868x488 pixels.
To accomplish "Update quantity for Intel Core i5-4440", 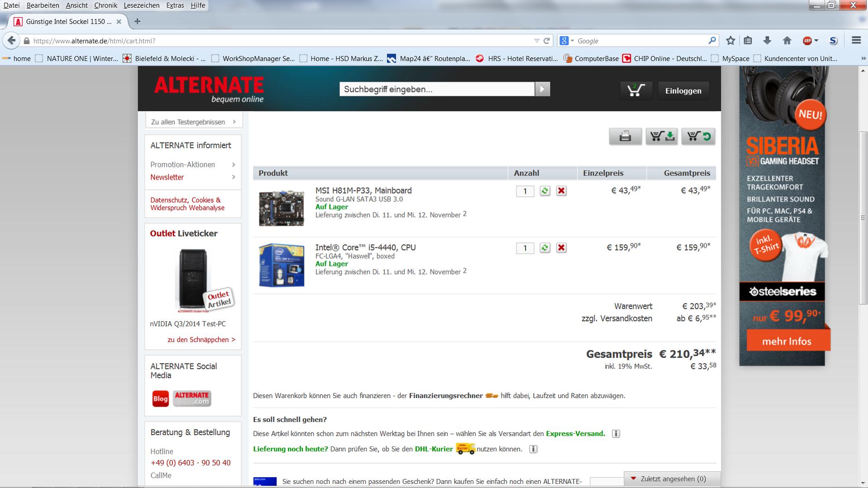I will pos(545,248).
